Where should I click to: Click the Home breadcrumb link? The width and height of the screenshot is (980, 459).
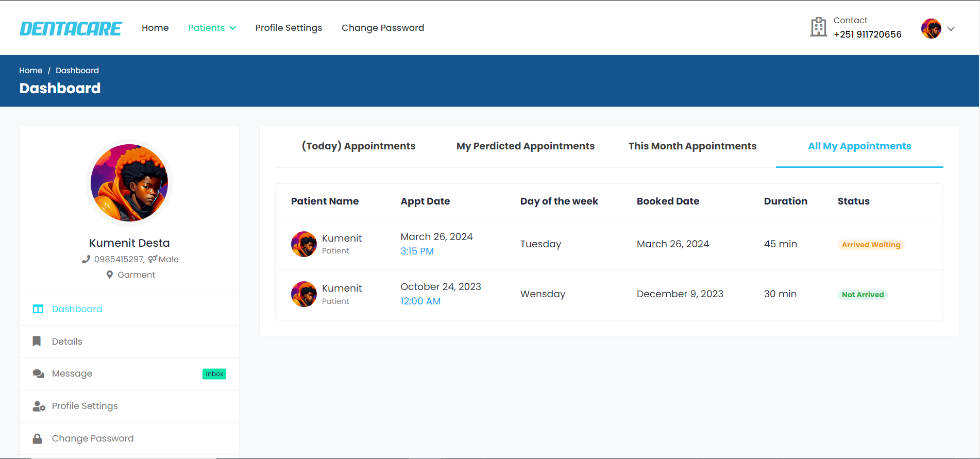(31, 71)
